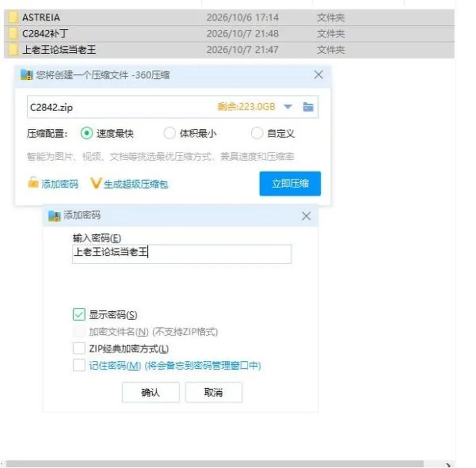Choose the 自定义 compression option
This screenshot has height=468, width=476.
(x=257, y=133)
